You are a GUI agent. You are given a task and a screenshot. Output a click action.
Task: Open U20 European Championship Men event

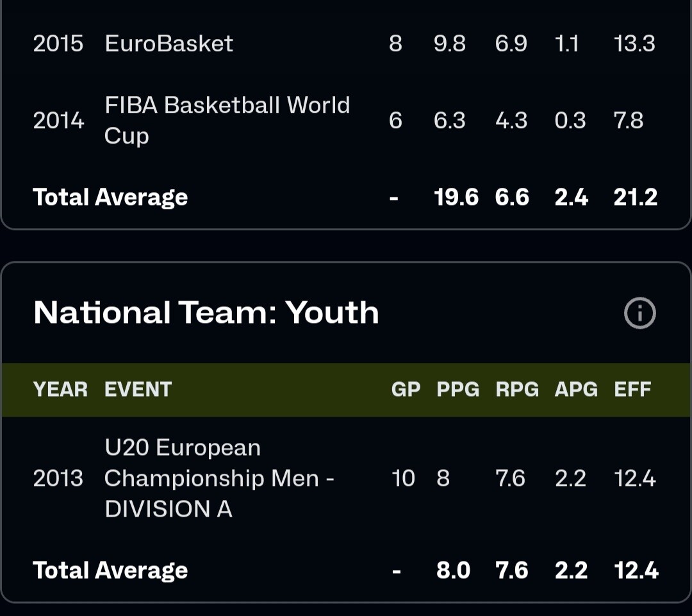coord(218,478)
